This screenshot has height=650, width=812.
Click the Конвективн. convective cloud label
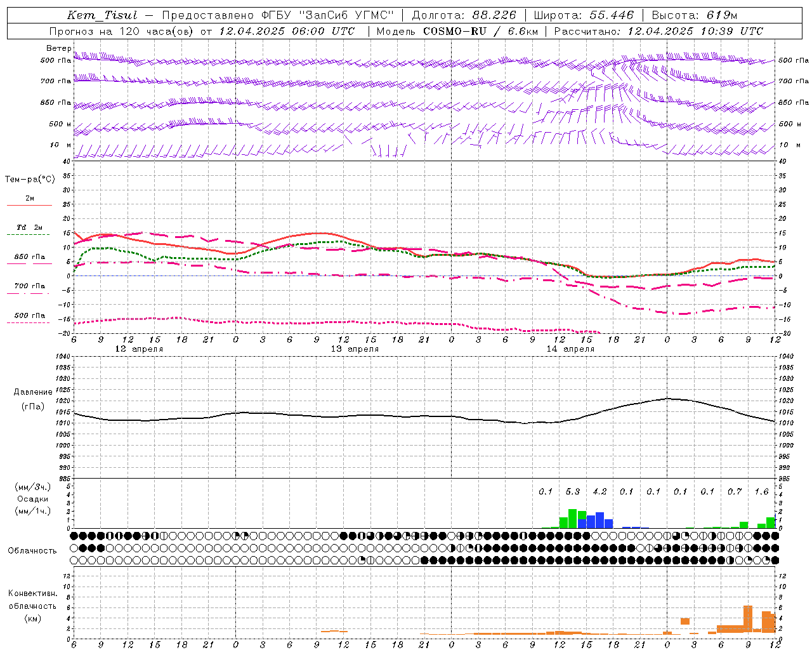pyautogui.click(x=32, y=594)
